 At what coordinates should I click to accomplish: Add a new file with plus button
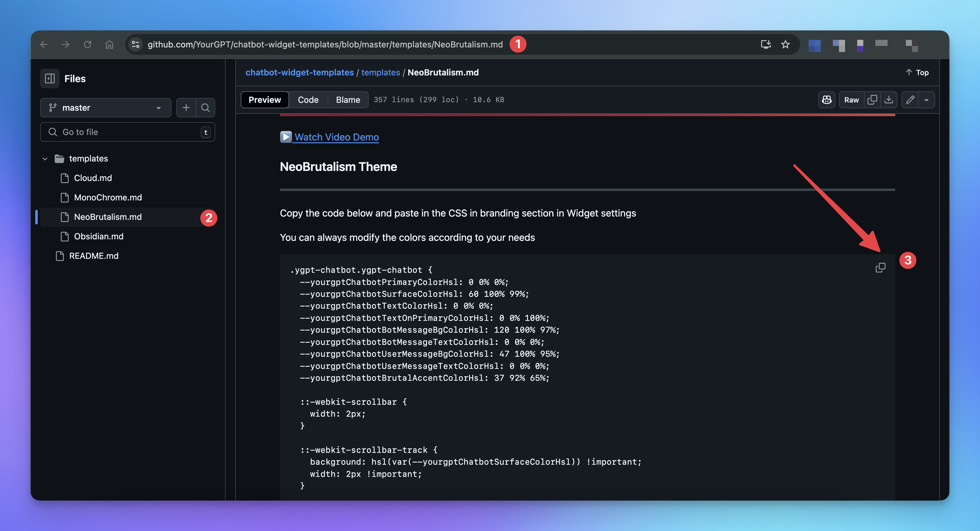(x=186, y=108)
